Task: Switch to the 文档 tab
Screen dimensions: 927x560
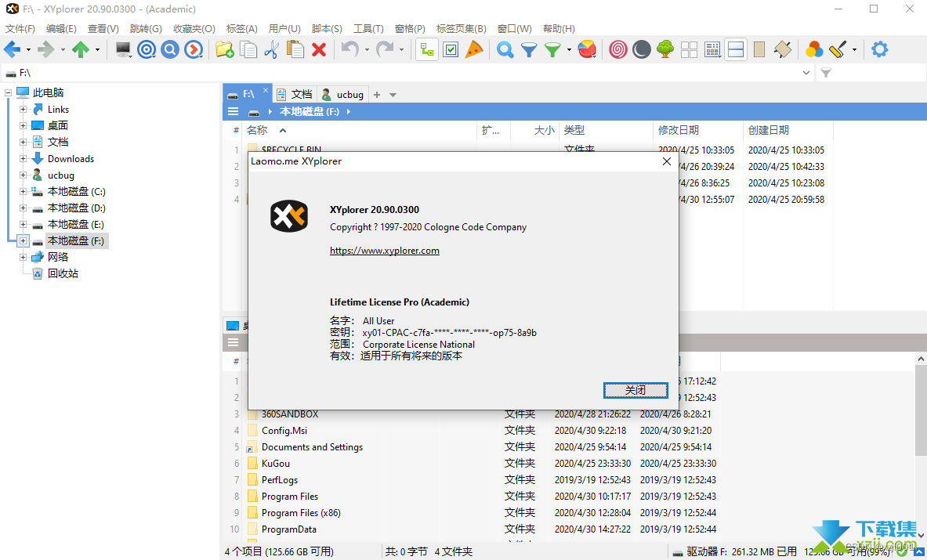Action: (295, 95)
